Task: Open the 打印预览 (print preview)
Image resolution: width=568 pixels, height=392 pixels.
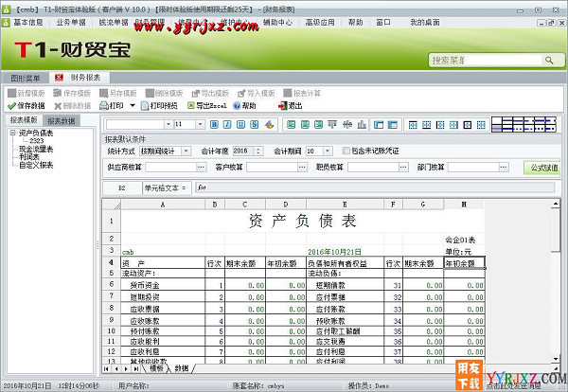Action: [159, 106]
